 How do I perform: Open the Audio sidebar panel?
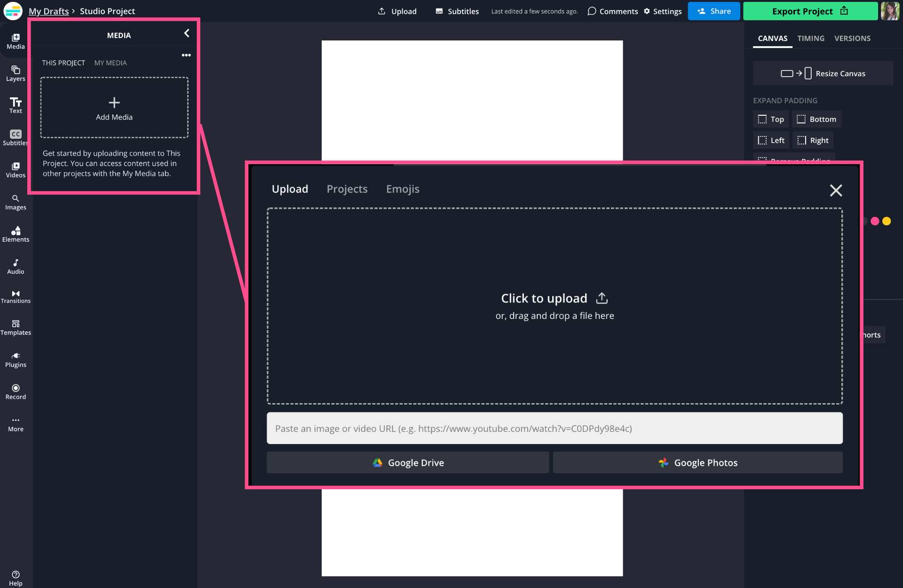click(x=16, y=266)
